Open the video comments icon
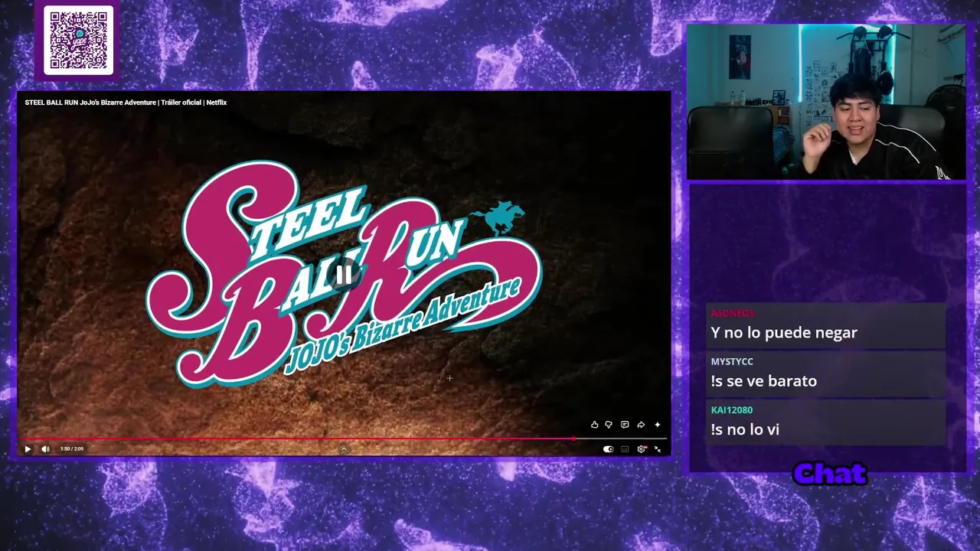The width and height of the screenshot is (980, 551). (x=625, y=425)
